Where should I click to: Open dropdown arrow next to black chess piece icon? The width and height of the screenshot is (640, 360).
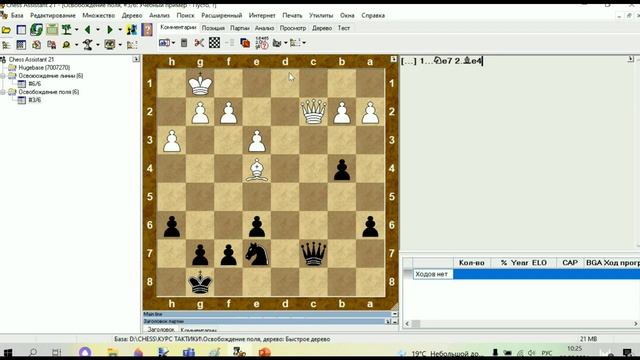point(97,45)
